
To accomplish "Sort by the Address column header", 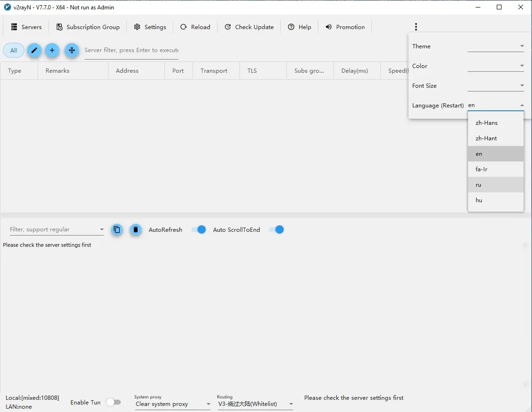I will pyautogui.click(x=136, y=70).
